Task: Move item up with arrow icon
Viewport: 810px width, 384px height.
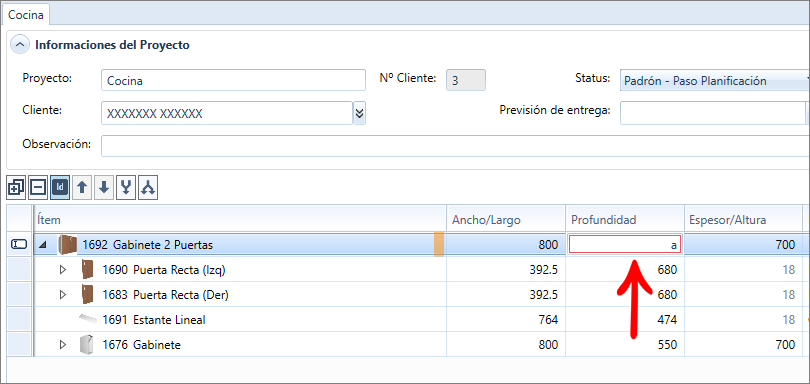Action: (x=82, y=187)
